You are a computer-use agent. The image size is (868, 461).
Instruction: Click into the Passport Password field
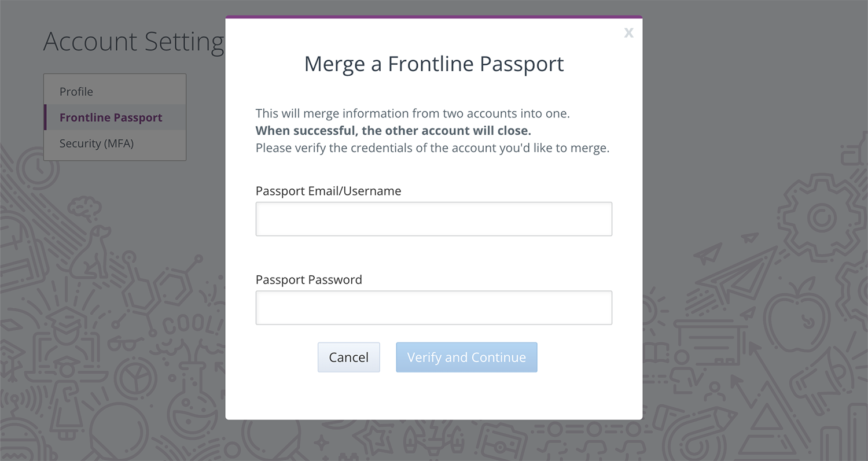[433, 307]
